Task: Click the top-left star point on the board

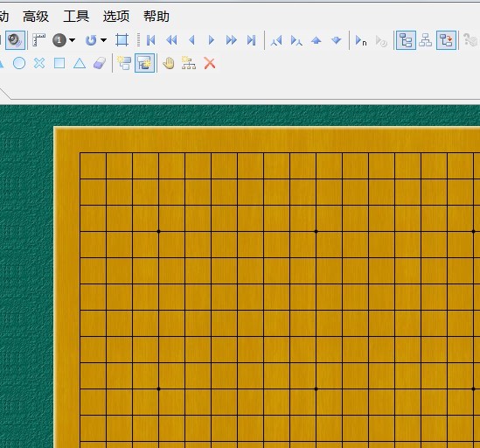Action: 158,231
